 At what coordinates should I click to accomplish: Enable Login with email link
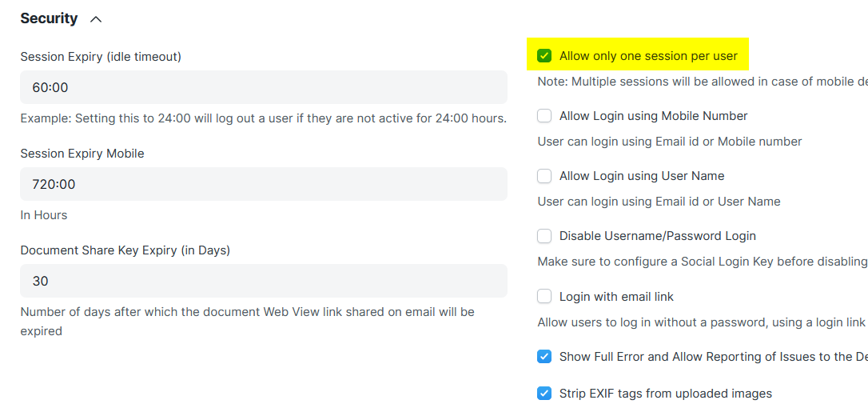[544, 297]
